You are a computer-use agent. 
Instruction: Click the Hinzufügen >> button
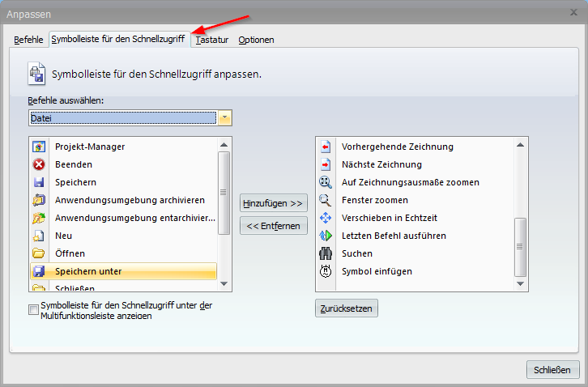[273, 203]
